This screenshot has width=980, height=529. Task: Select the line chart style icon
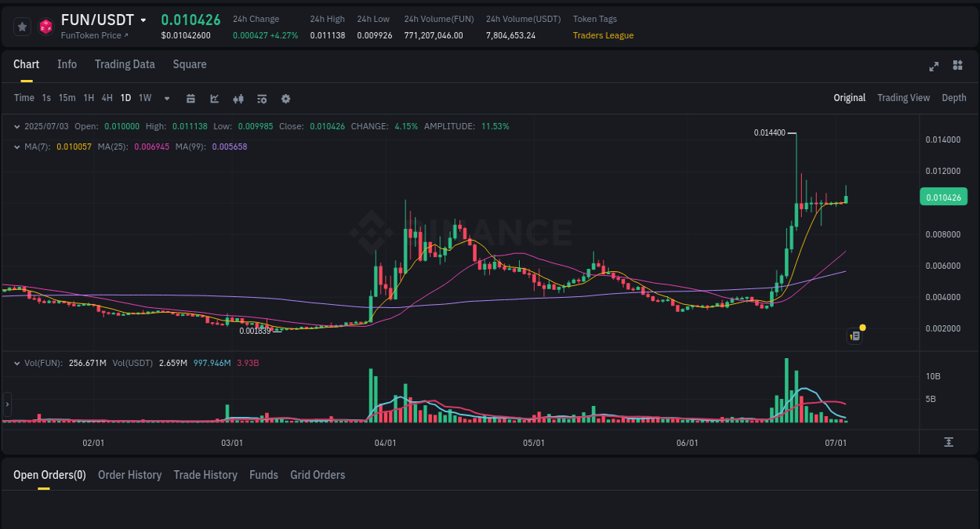[213, 98]
